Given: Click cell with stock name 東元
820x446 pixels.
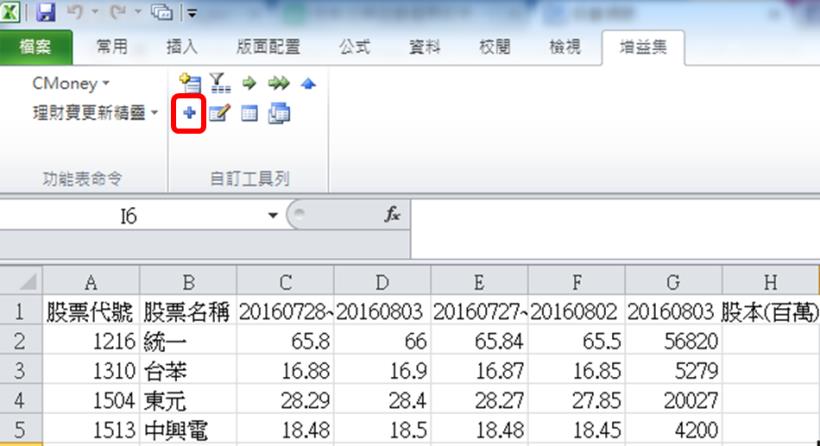Looking at the screenshot, I should (x=188, y=400).
